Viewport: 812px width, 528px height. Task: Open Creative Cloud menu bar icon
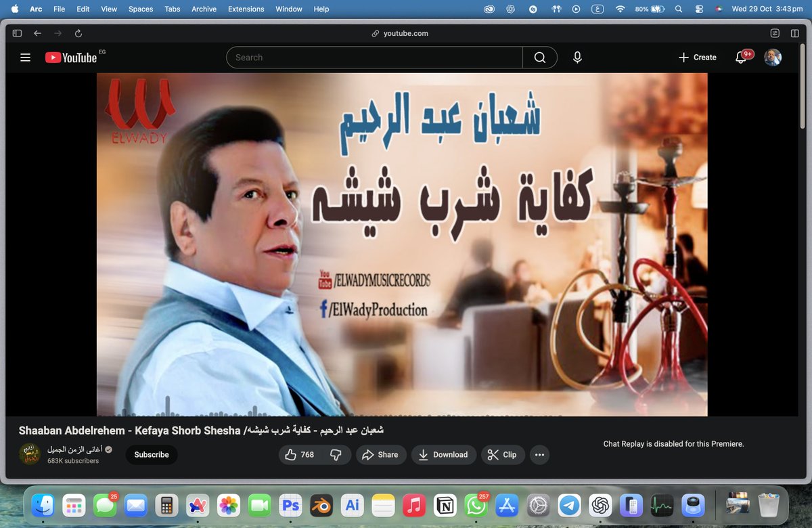(x=489, y=9)
